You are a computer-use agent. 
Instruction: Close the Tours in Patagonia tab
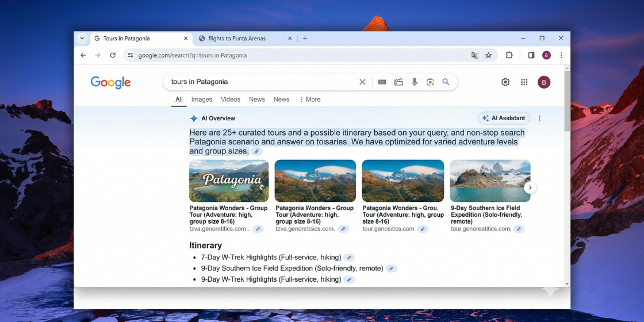pyautogui.click(x=186, y=39)
